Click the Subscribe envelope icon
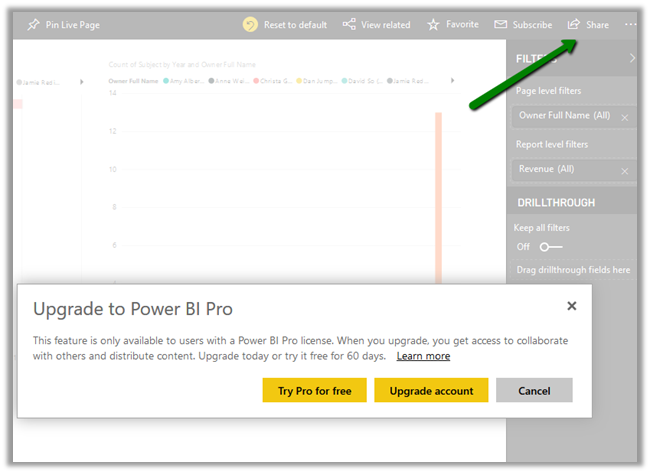 pyautogui.click(x=500, y=24)
